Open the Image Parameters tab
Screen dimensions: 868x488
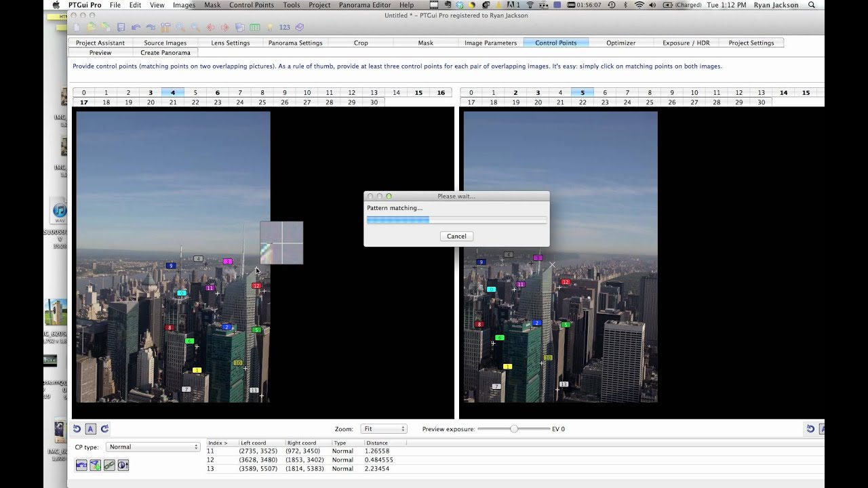(491, 43)
